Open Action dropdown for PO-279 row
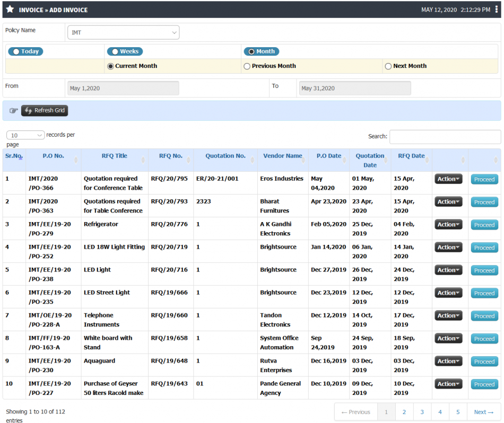 point(448,225)
